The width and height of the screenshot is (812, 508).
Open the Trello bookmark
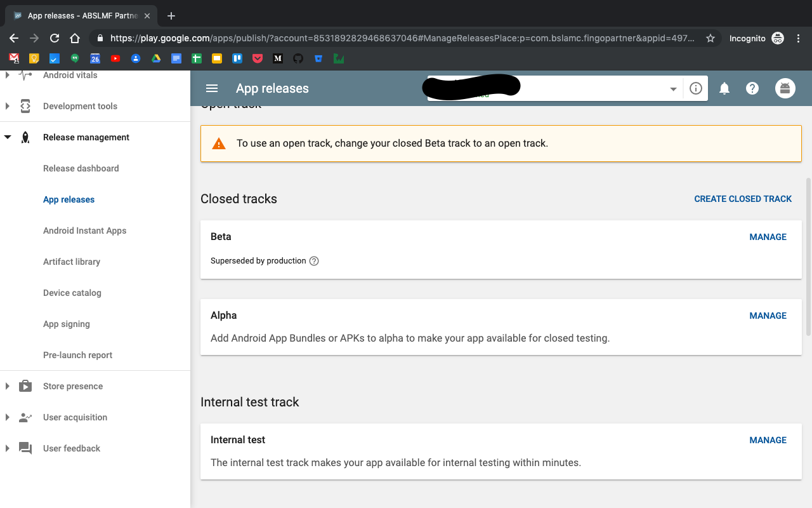click(x=237, y=58)
